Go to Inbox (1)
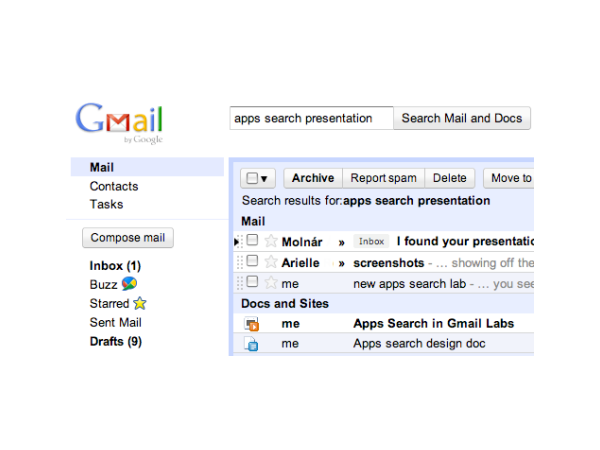This screenshot has height=450, width=600. 115,266
